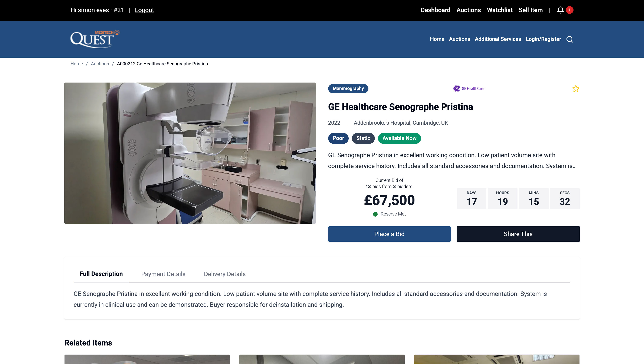Open Additional Services in the navigation
644x364 pixels.
498,39
